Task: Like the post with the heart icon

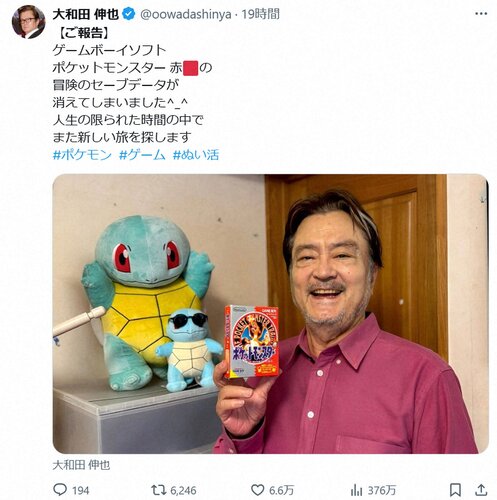Action: click(x=257, y=490)
